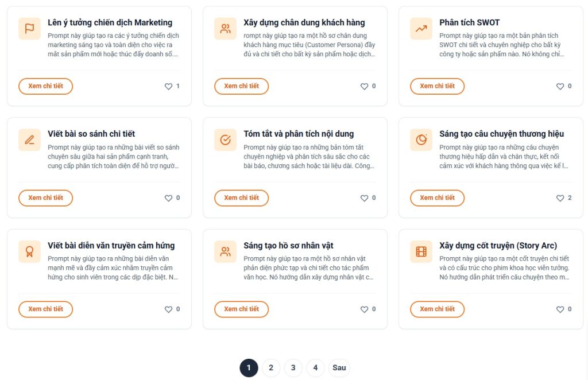The image size is (588, 380).
Task: Click the film strip icon of Xây dựng cốt truyện
Action: tap(421, 251)
